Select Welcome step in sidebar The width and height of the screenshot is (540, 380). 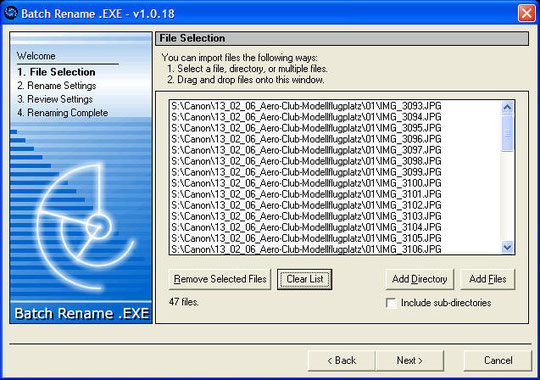[x=36, y=56]
